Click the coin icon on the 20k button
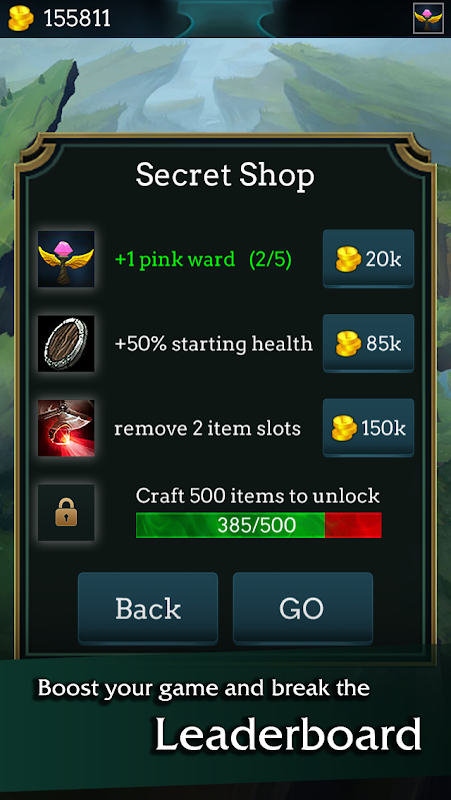The height and width of the screenshot is (800, 451). [x=348, y=260]
